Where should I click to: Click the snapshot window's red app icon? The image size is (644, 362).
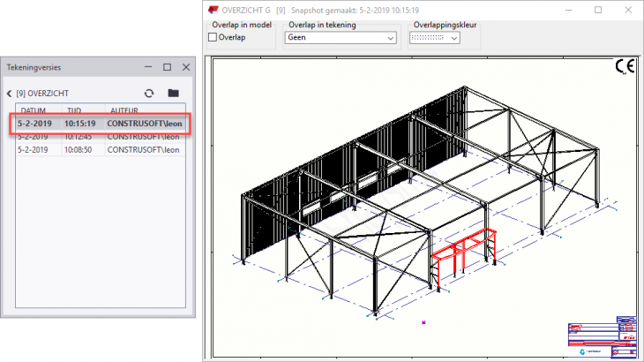(x=213, y=10)
